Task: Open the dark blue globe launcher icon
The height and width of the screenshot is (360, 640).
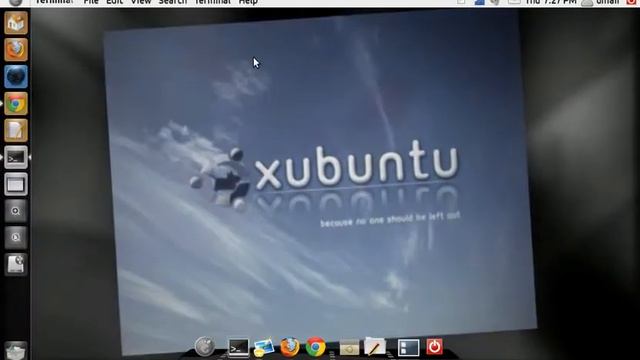Action: [16, 77]
